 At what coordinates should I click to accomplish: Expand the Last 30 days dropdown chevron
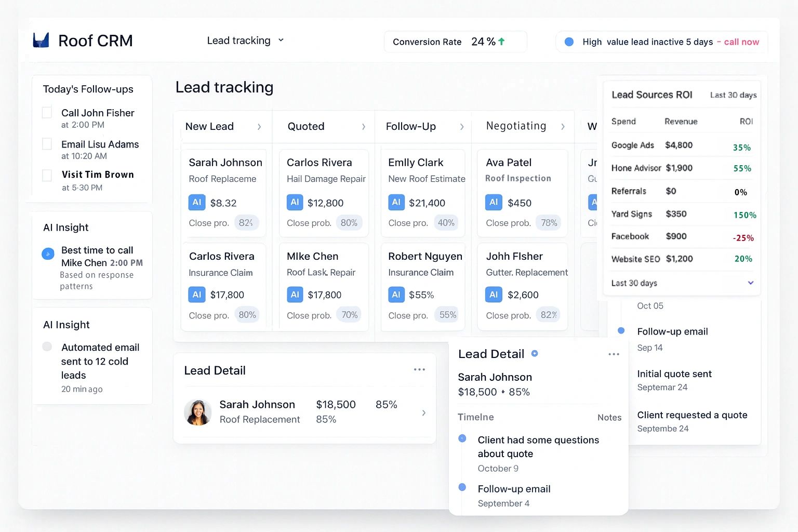click(750, 283)
